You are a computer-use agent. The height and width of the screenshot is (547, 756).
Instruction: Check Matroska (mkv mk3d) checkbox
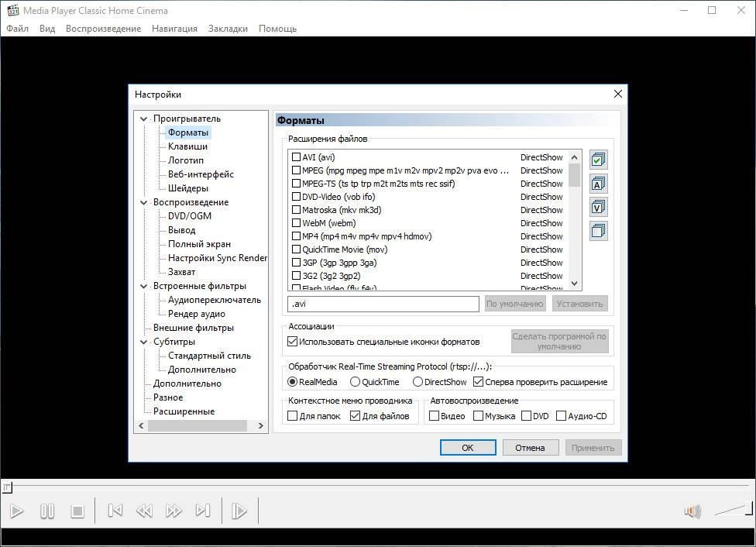click(296, 209)
